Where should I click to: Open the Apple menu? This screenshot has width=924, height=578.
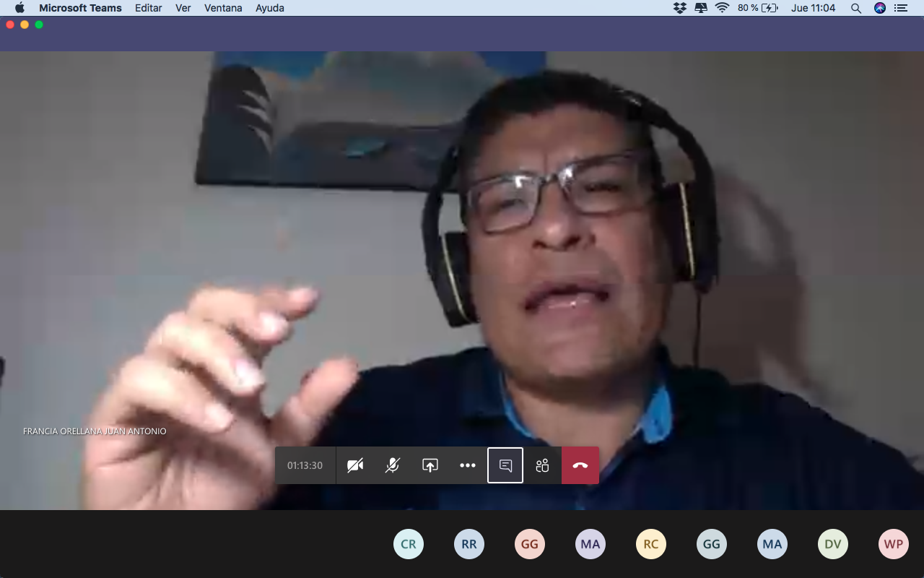click(x=19, y=8)
